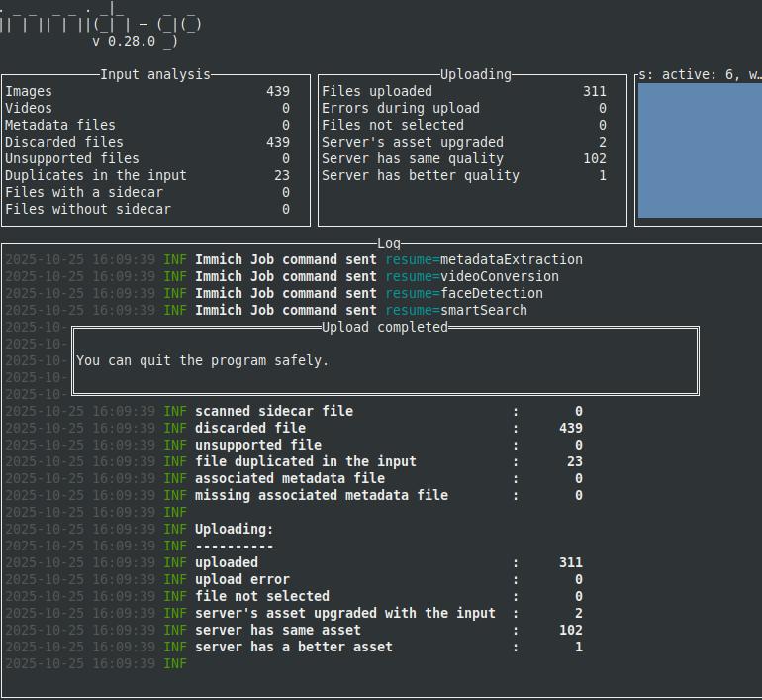Click the 102 value beside Server has same quality
762x700 pixels.
(x=595, y=158)
